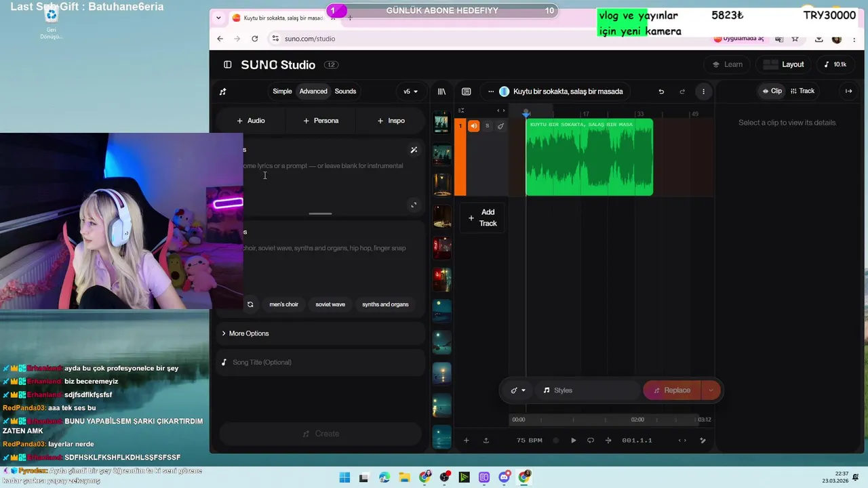Open the Audio add option
Image resolution: width=868 pixels, height=488 pixels.
(x=251, y=121)
